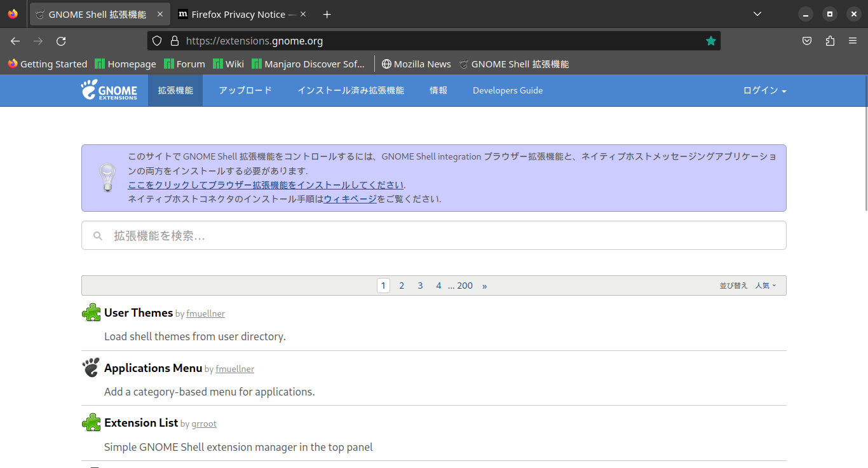Open the Manjaro Forum bookmark
The height and width of the screenshot is (468, 868).
184,64
